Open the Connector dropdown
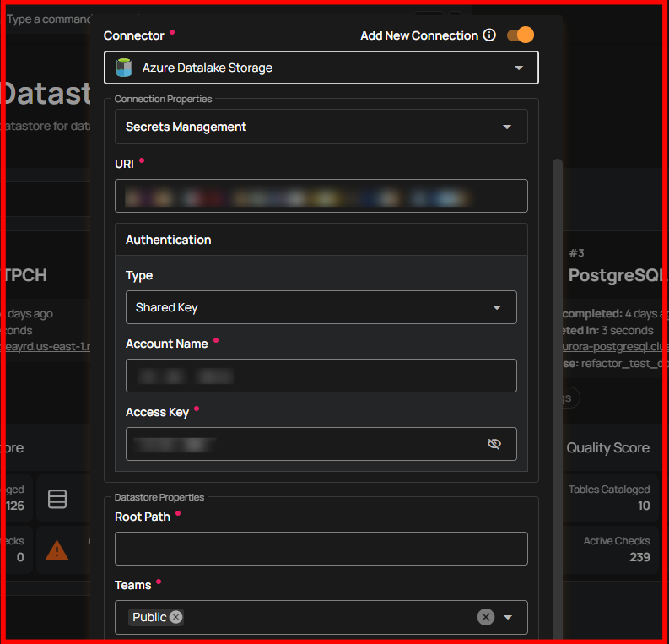The width and height of the screenshot is (669, 644). (x=519, y=68)
